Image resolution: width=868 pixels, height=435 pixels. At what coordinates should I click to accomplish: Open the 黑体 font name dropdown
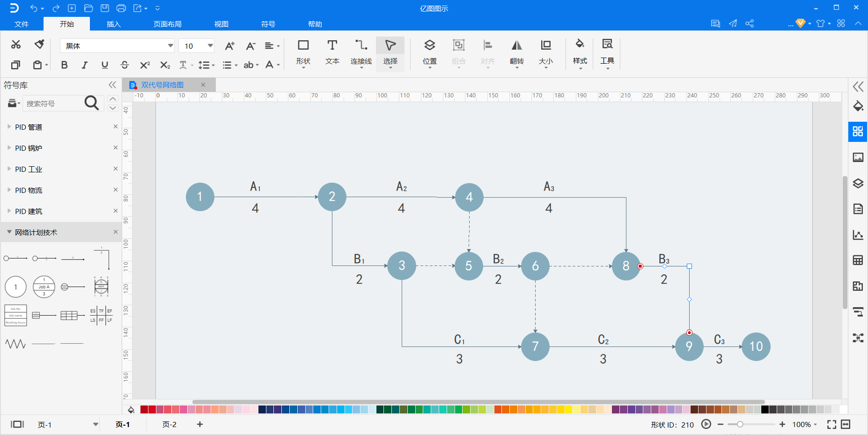click(x=170, y=46)
